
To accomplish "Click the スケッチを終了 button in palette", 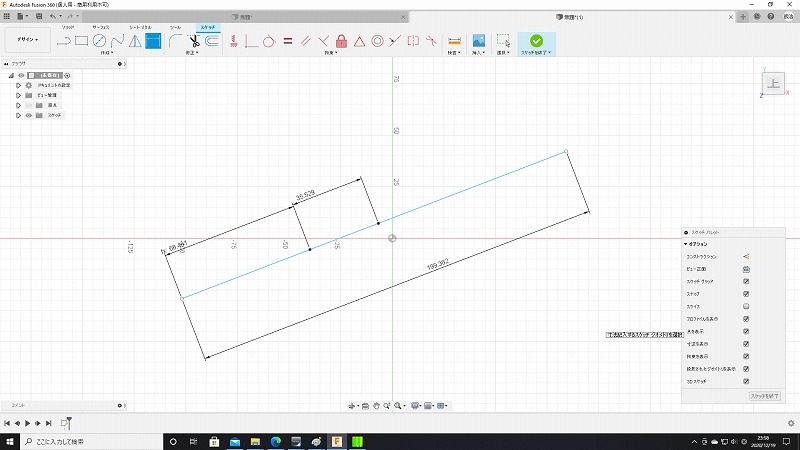I will 764,397.
